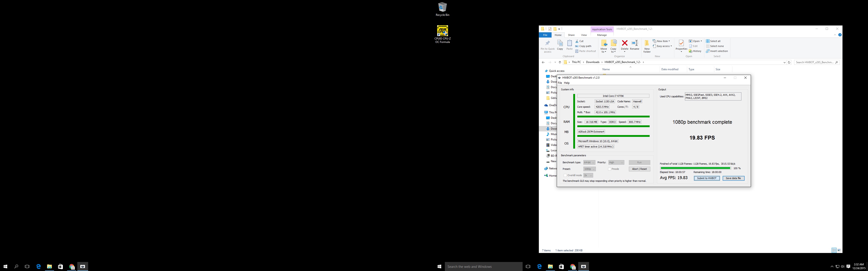The image size is (868, 271).
Task: Click the title-bar Properties quick access icon
Action: point(550,29)
